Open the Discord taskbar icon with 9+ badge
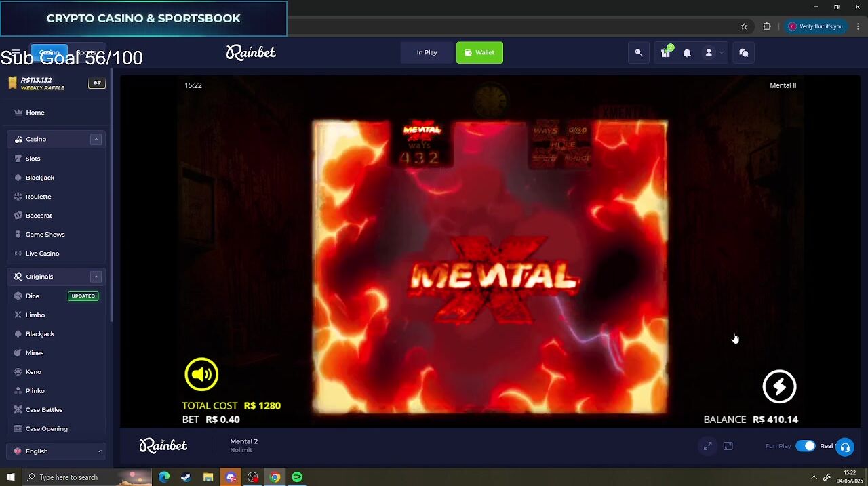Viewport: 868px width, 486px height. point(231,477)
